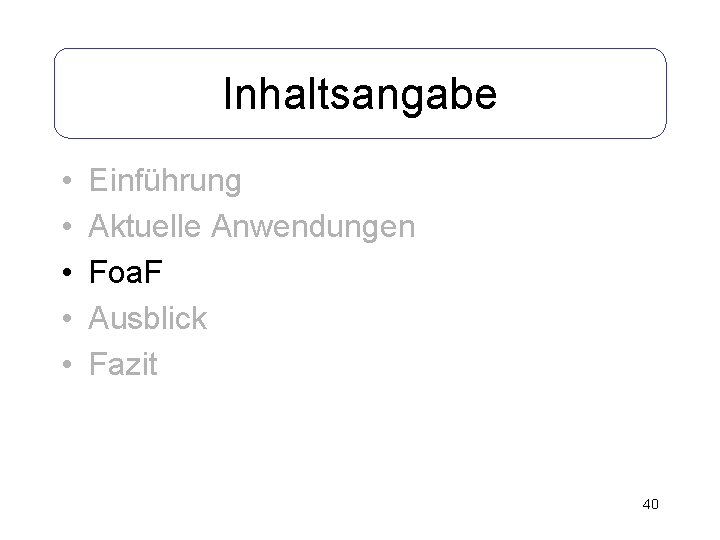Viewport: 720px width, 540px height.
Task: Click the bullet before "Einführung"
Action: (63, 182)
